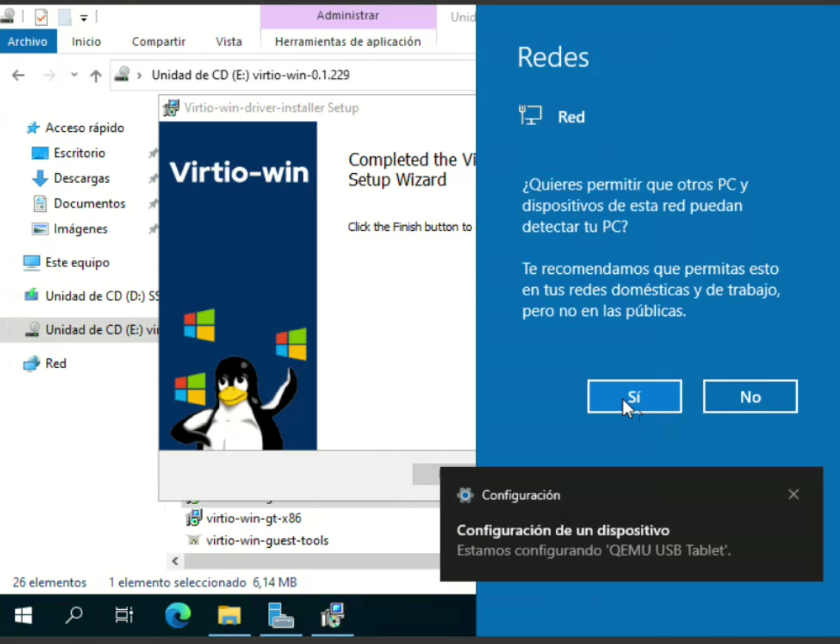This screenshot has height=644, width=840.
Task: Open the Customize Quick Access Toolbar dropdown
Action: [84, 17]
